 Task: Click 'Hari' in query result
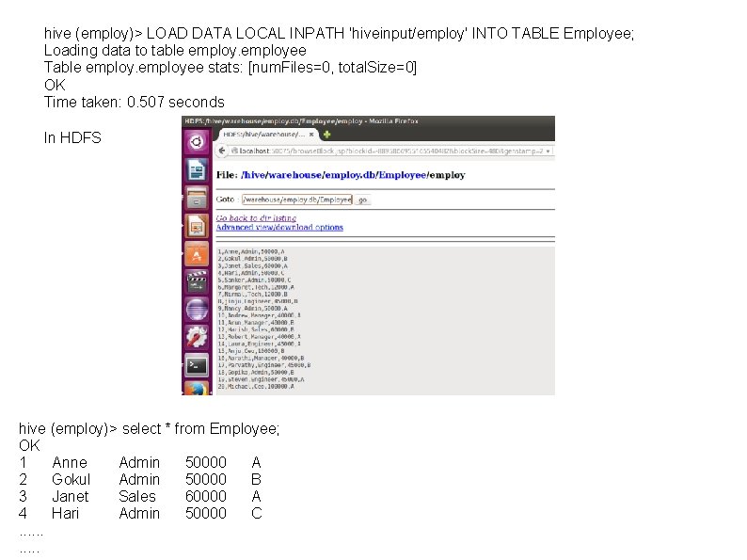pyautogui.click(x=65, y=513)
